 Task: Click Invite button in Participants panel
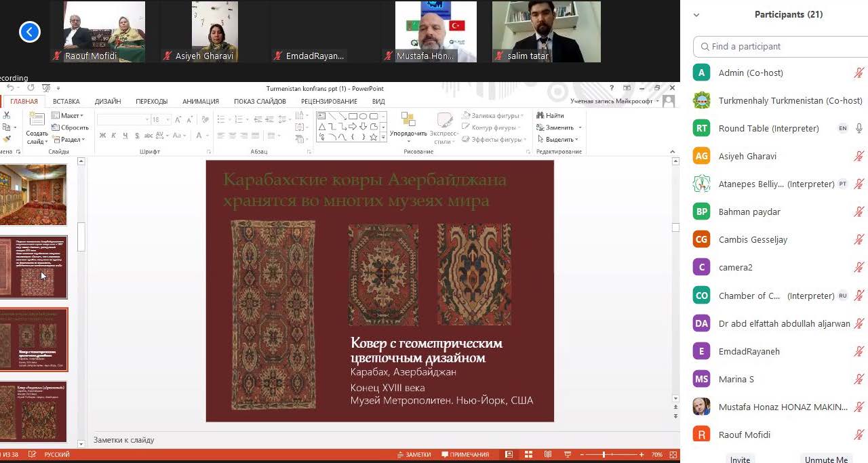pyautogui.click(x=740, y=460)
